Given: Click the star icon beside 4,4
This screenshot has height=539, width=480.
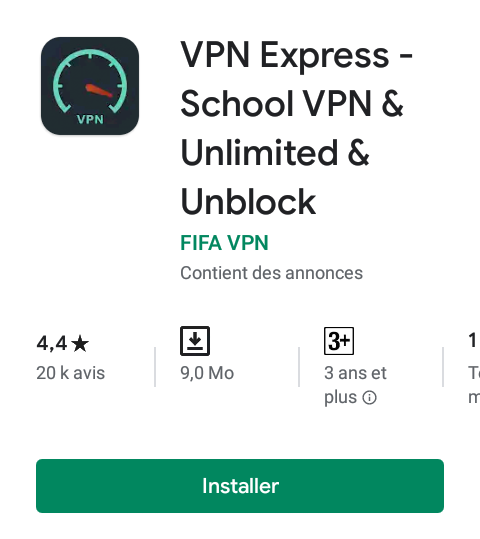Looking at the screenshot, I should point(80,344).
